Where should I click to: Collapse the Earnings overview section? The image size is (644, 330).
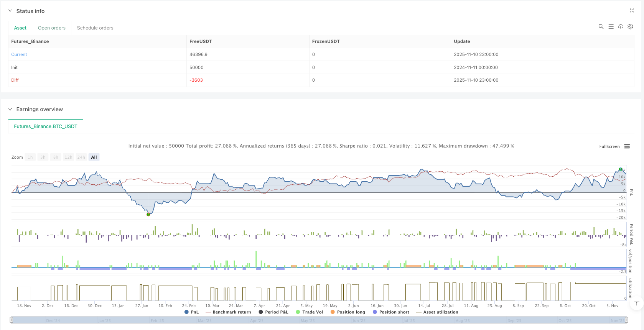[x=10, y=109]
